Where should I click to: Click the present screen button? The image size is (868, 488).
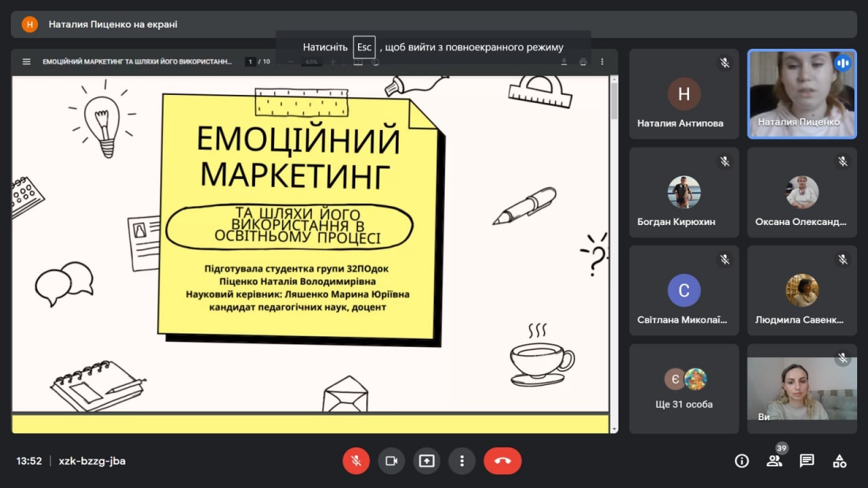tap(427, 461)
